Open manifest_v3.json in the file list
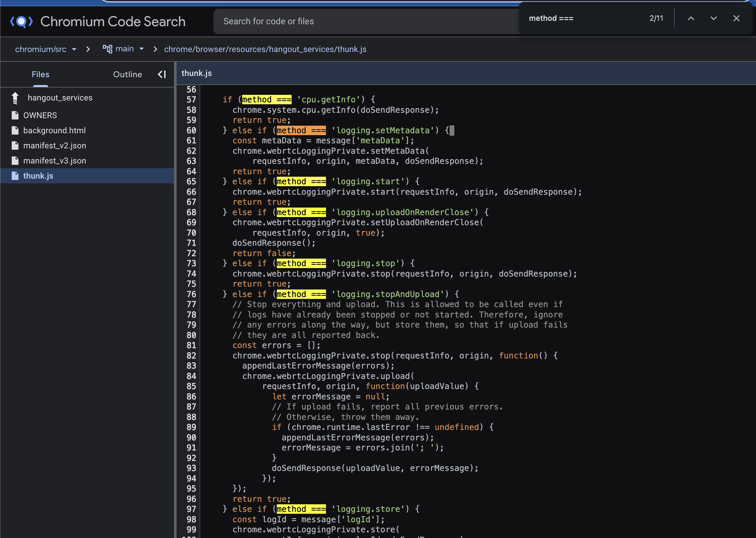The image size is (756, 538). [55, 161]
